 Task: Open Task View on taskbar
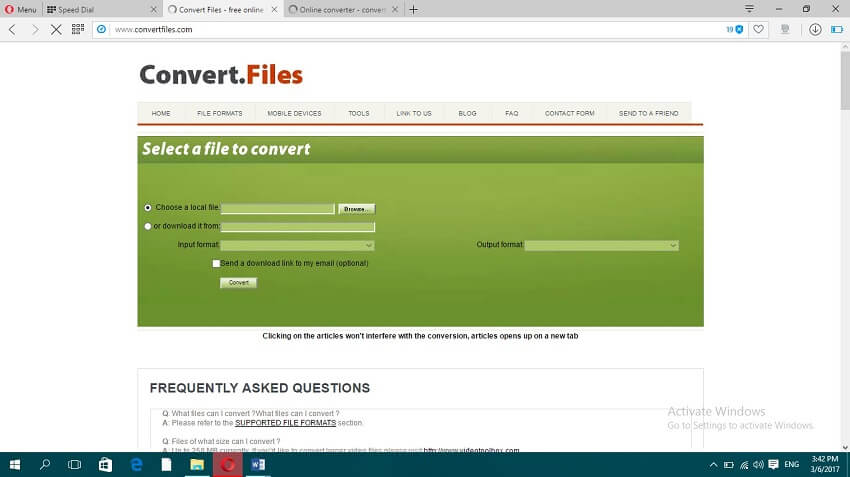[75, 465]
